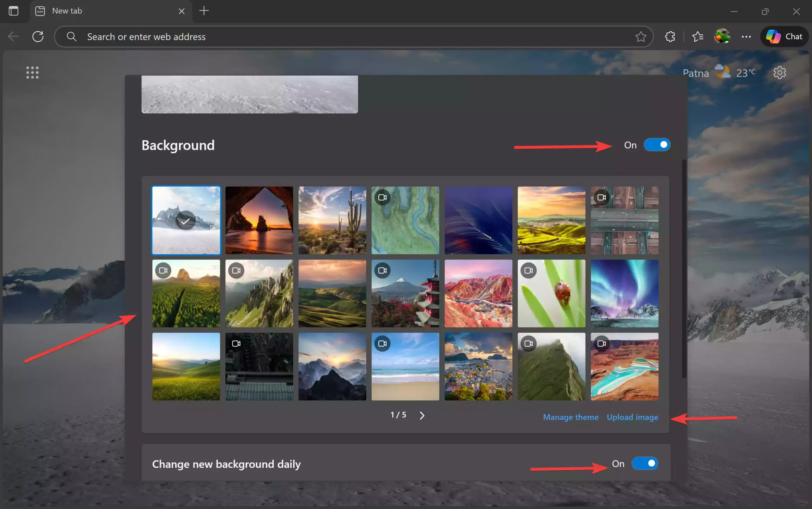This screenshot has height=509, width=812.
Task: Select the aurora borealis background thumbnail
Action: (625, 293)
